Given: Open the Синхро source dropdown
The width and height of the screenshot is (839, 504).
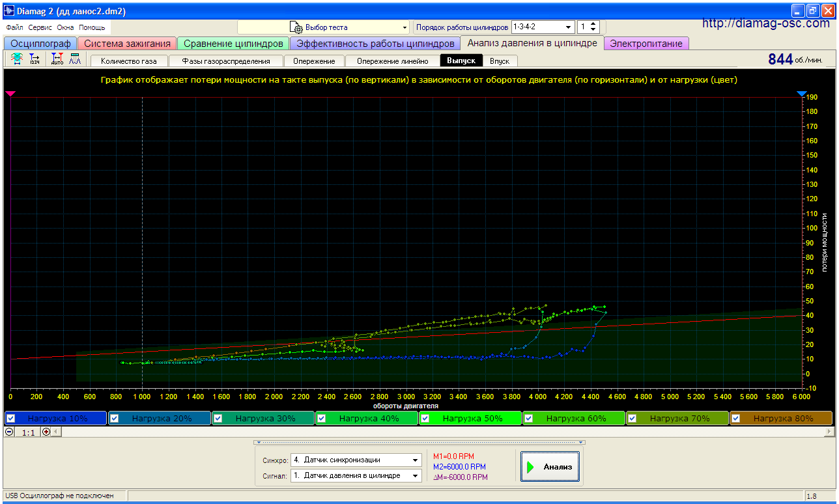Looking at the screenshot, I should (356, 460).
